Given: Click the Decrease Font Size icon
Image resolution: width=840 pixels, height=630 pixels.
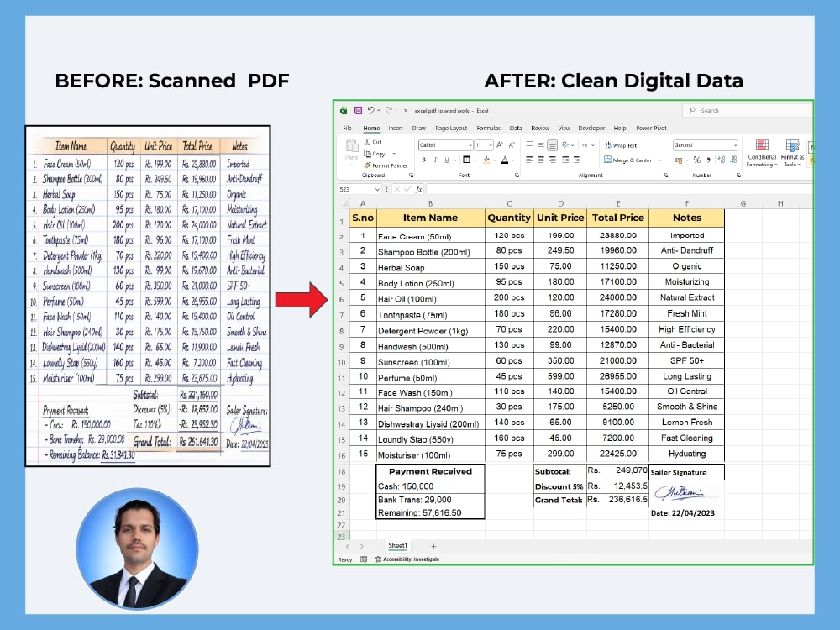Looking at the screenshot, I should coord(512,145).
